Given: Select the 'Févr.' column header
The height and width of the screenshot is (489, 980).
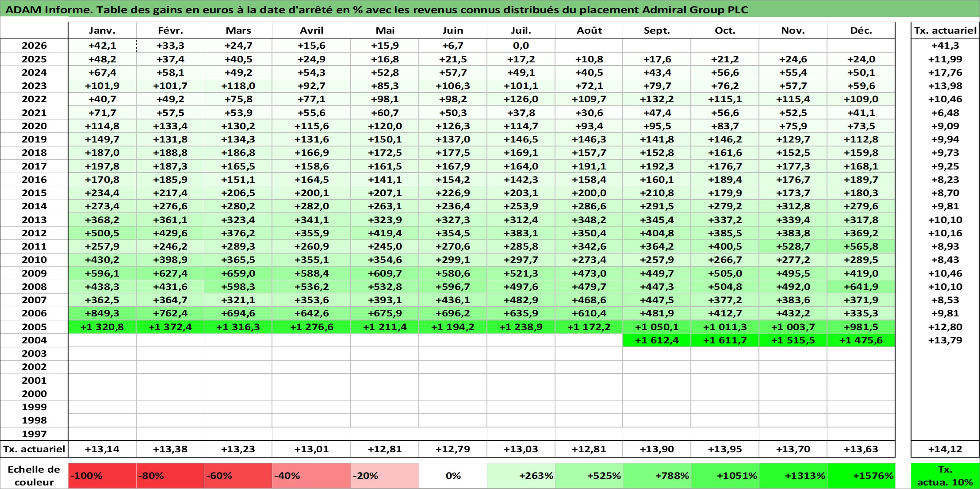Looking at the screenshot, I should [x=170, y=31].
